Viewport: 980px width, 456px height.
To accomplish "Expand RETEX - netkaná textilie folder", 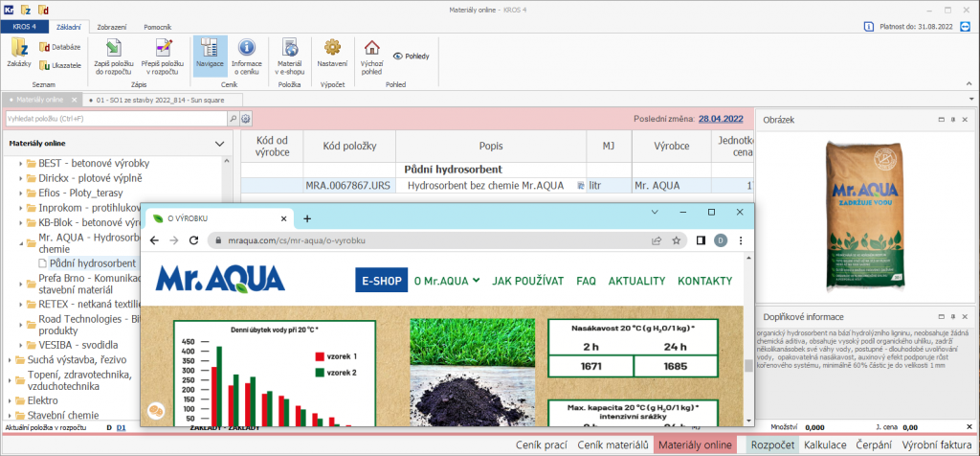I will pyautogui.click(x=20, y=305).
